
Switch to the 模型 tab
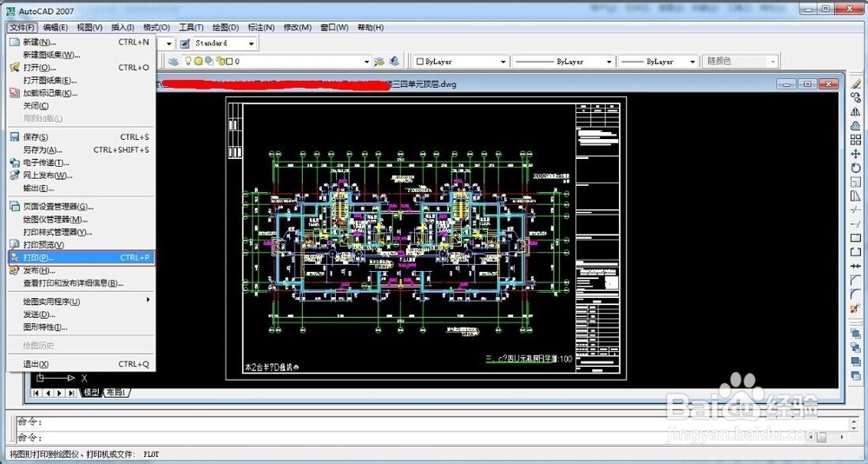coord(92,393)
